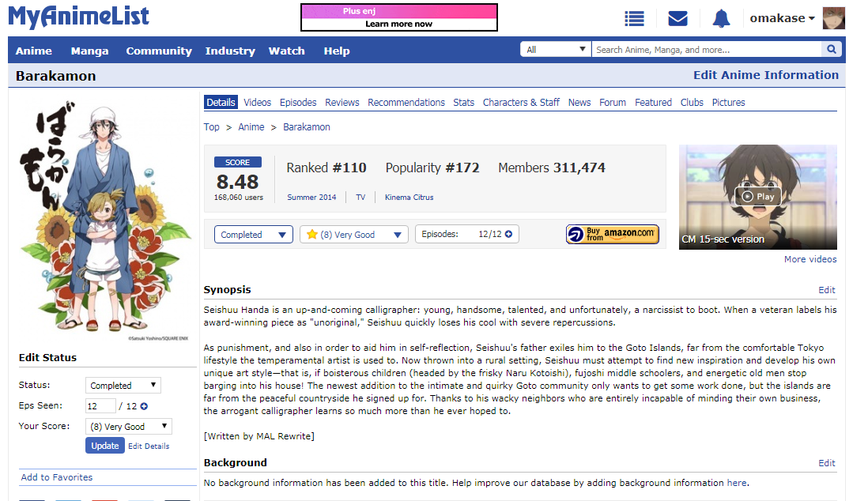
Task: Open the (8) Very Good rating dropdown
Action: click(x=353, y=235)
